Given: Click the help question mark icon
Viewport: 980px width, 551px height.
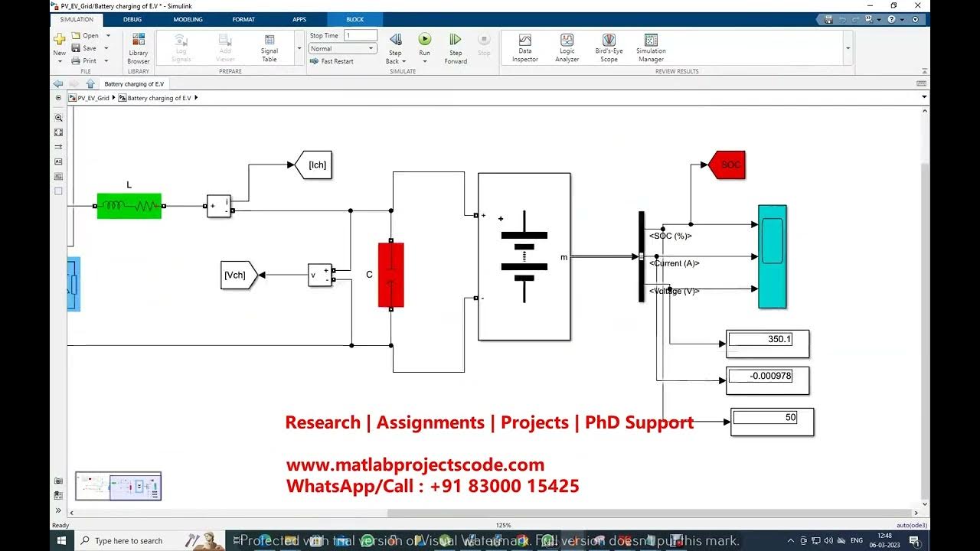Looking at the screenshot, I should (x=891, y=19).
